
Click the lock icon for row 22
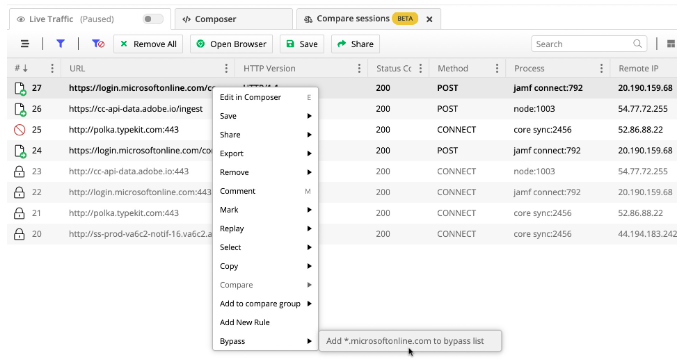coord(19,192)
